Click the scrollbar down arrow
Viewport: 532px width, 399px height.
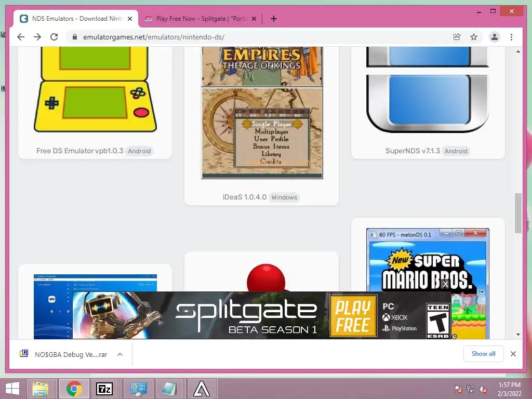pyautogui.click(x=518, y=334)
